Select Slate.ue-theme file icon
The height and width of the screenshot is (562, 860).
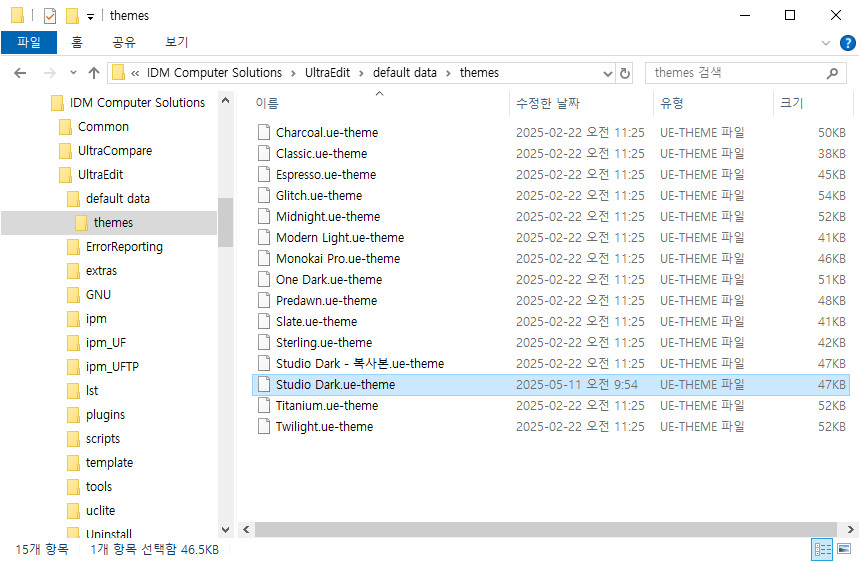pyautogui.click(x=264, y=321)
